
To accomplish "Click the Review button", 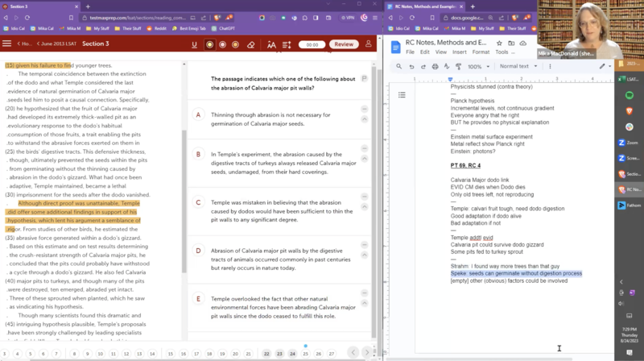I will (x=345, y=44).
